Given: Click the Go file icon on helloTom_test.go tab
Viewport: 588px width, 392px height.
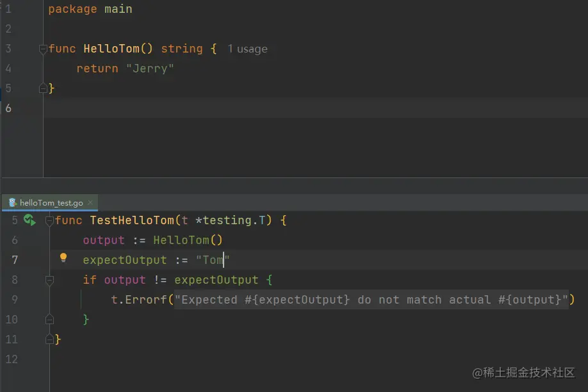Looking at the screenshot, I should coord(12,202).
